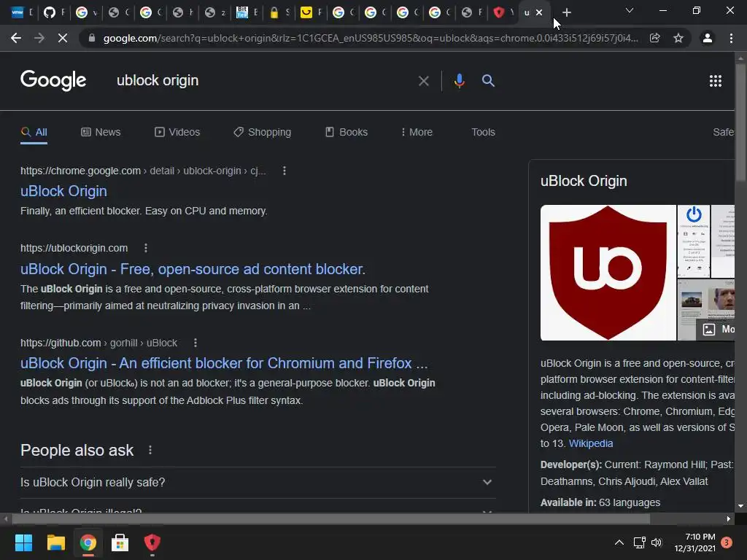
Task: Switch to the red shield uBlock tab
Action: point(503,12)
